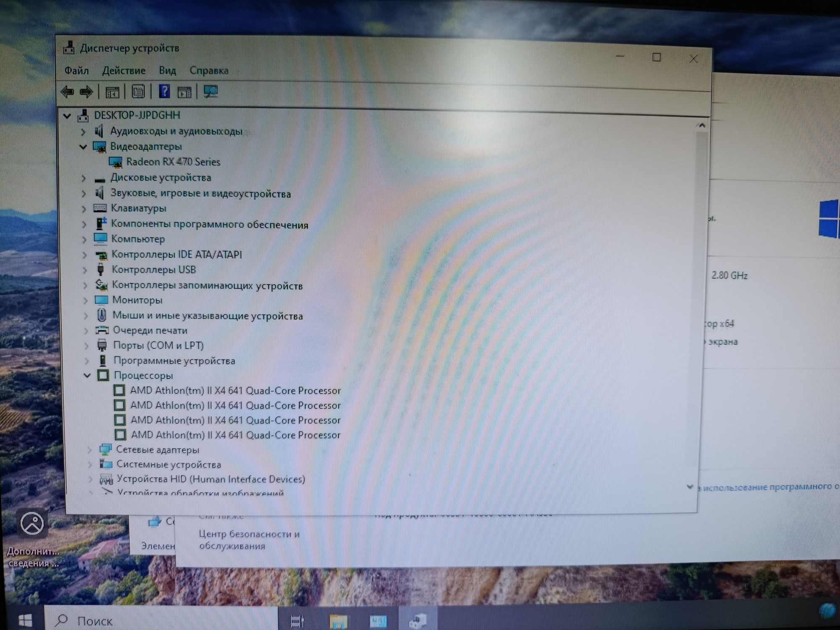Image resolution: width=840 pixels, height=630 pixels.
Task: Expand Дисковые устройства node
Action: point(84,178)
